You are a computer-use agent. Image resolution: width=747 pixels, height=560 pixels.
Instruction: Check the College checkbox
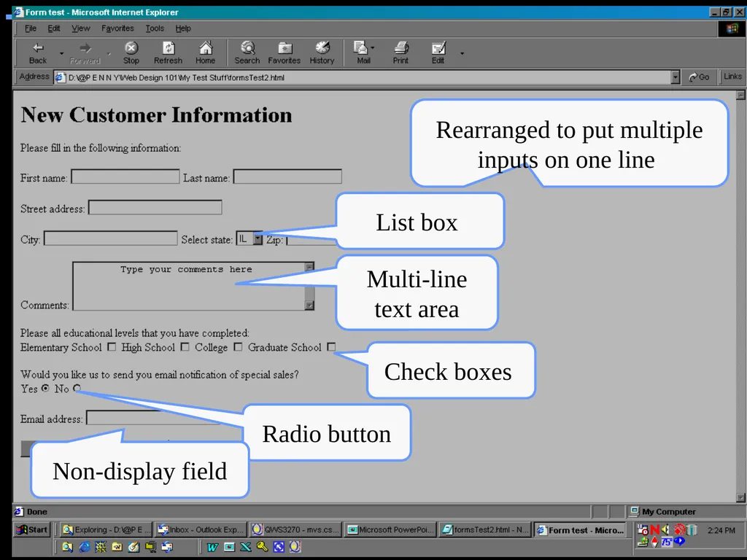point(238,347)
